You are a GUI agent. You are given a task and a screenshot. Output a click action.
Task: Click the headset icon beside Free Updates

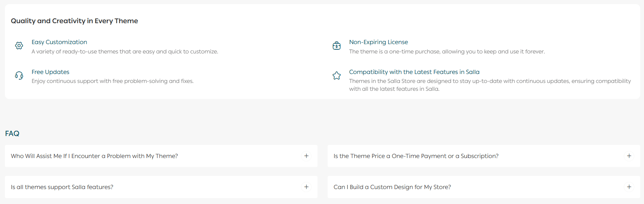click(19, 75)
